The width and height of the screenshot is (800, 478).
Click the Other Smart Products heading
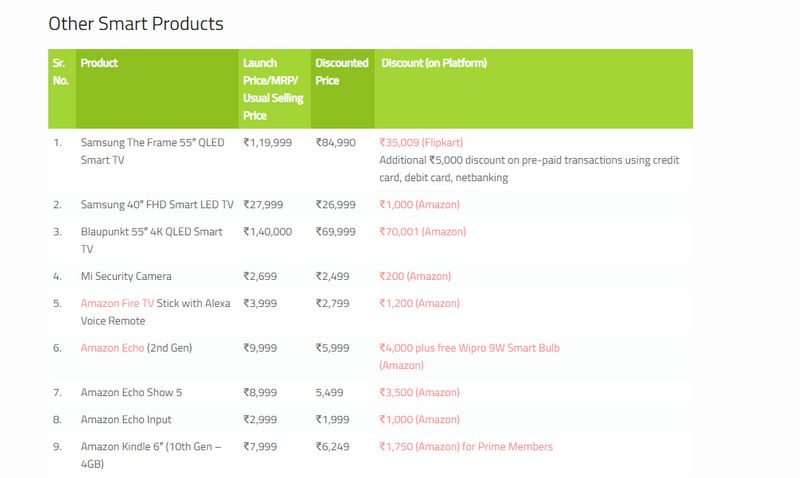coord(136,23)
